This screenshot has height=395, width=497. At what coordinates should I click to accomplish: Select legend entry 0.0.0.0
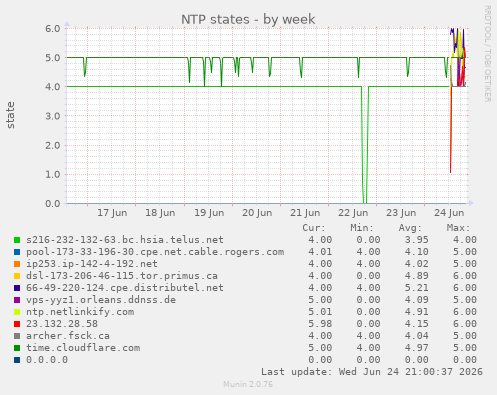click(47, 360)
